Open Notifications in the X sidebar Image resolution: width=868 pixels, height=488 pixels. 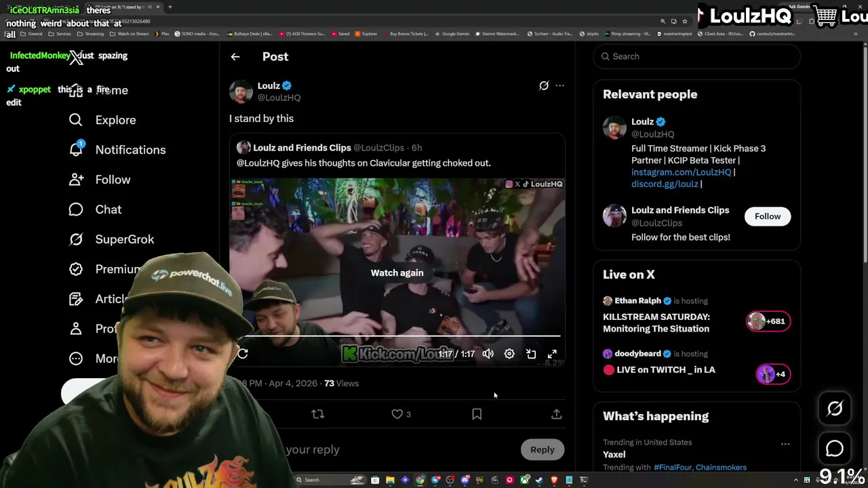click(117, 150)
